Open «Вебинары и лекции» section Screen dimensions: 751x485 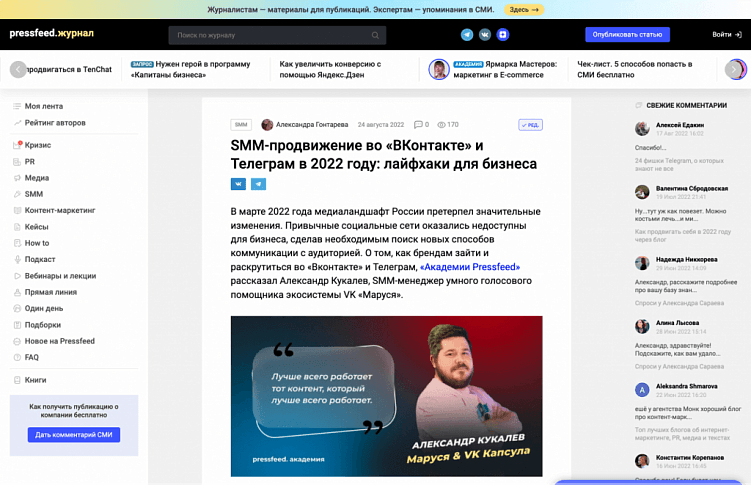60,276
